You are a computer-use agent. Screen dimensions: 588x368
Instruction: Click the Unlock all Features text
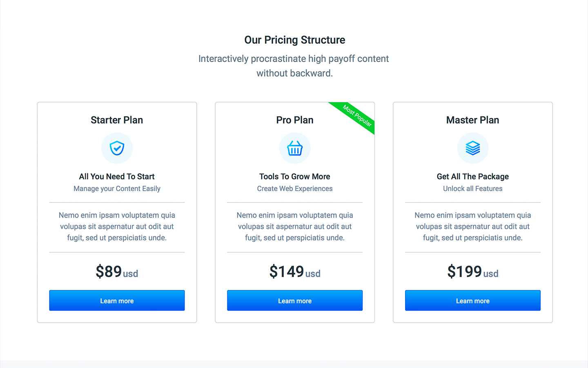pyautogui.click(x=472, y=188)
